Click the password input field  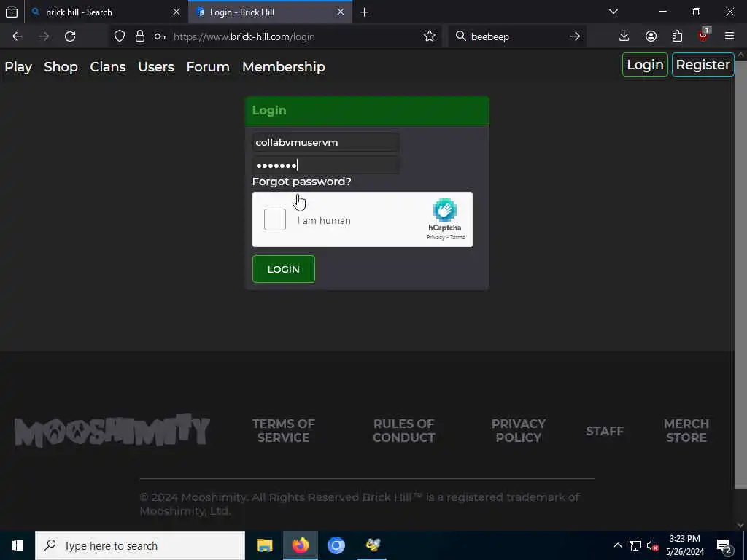pyautogui.click(x=326, y=166)
